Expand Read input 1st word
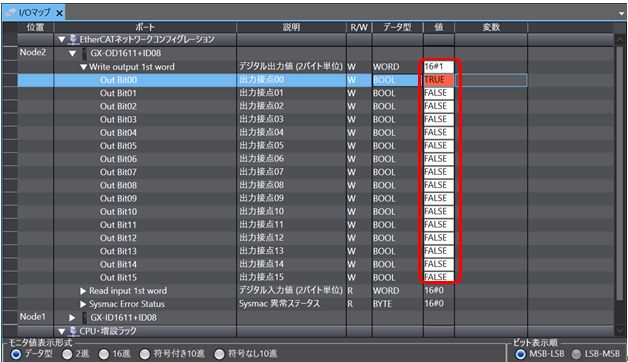The image size is (628, 362). (83, 291)
